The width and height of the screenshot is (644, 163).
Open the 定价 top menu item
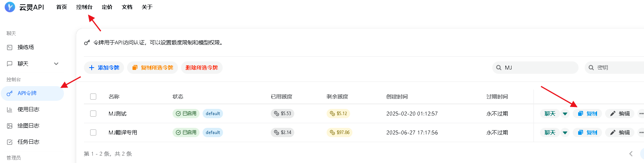tap(107, 7)
